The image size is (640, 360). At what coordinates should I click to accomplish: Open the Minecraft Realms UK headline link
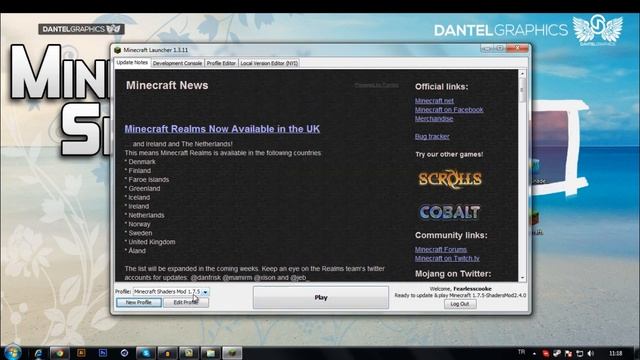222,129
